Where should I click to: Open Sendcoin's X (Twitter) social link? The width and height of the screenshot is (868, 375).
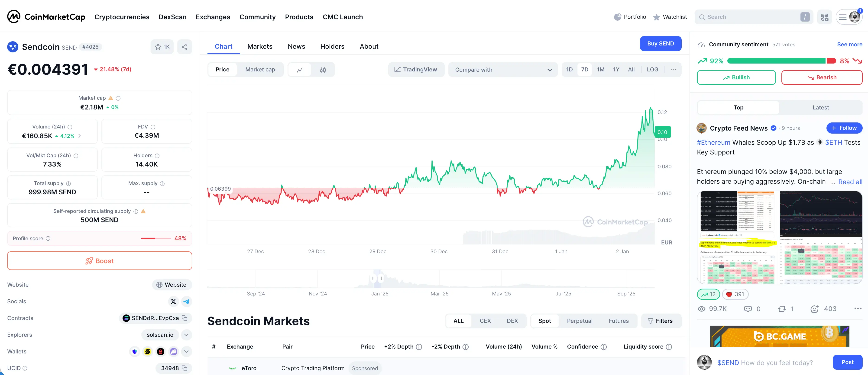[x=173, y=301]
